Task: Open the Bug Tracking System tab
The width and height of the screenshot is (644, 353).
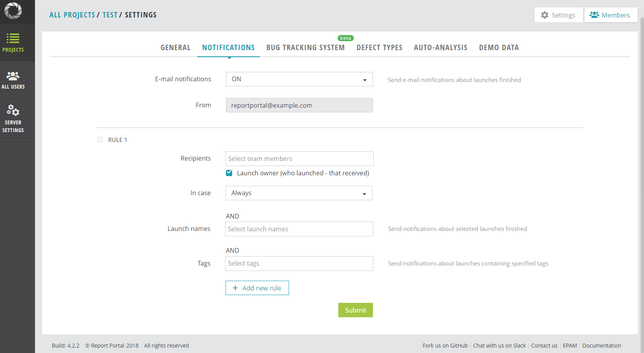Action: [305, 47]
